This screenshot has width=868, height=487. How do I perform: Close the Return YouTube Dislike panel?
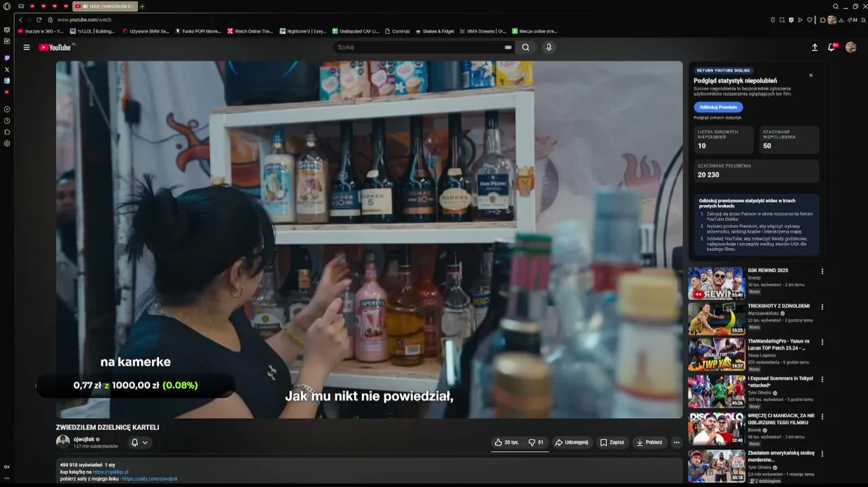pyautogui.click(x=811, y=75)
